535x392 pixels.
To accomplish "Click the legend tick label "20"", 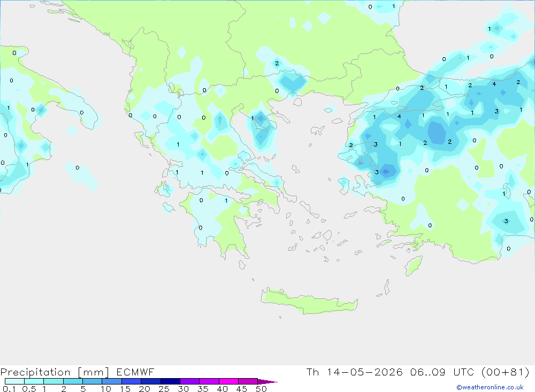I will 144,389.
